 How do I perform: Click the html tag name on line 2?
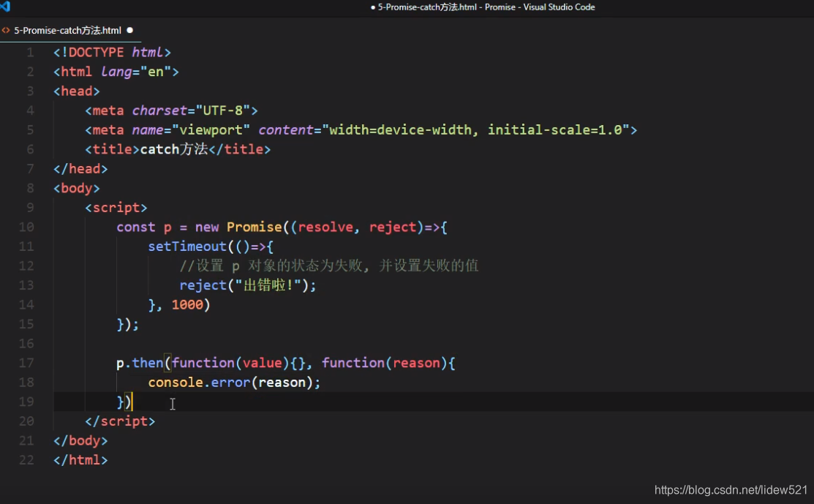coord(76,72)
